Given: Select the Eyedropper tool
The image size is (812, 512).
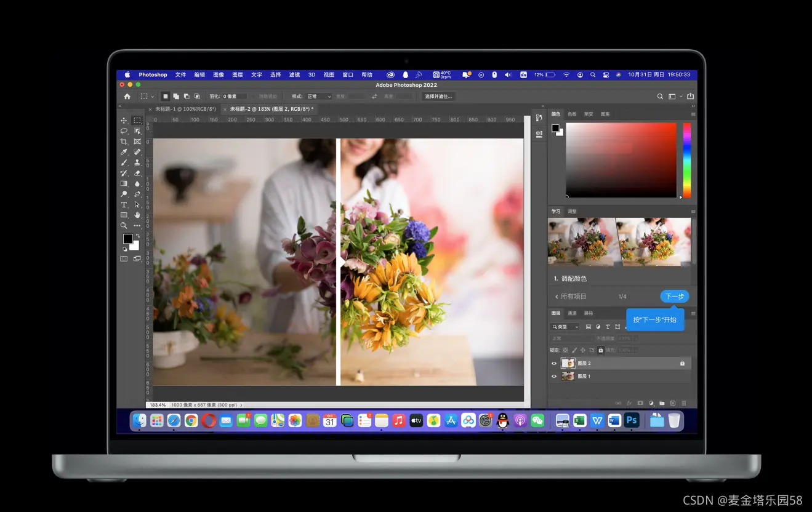Looking at the screenshot, I should (124, 152).
